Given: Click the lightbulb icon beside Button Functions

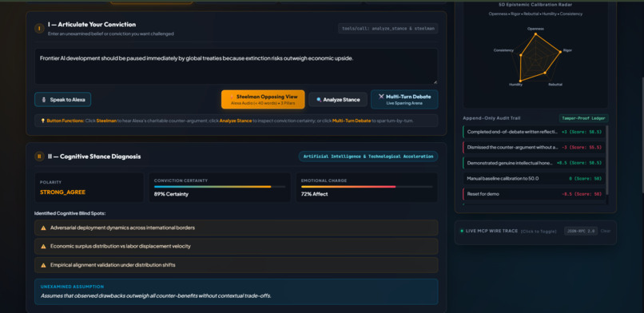Looking at the screenshot, I should coord(42,121).
